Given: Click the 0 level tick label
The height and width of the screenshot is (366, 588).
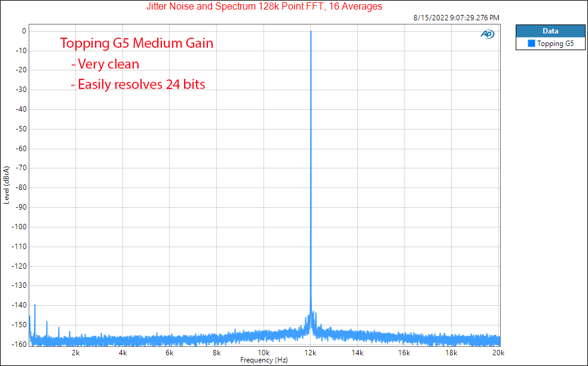Looking at the screenshot, I should 24,31.
